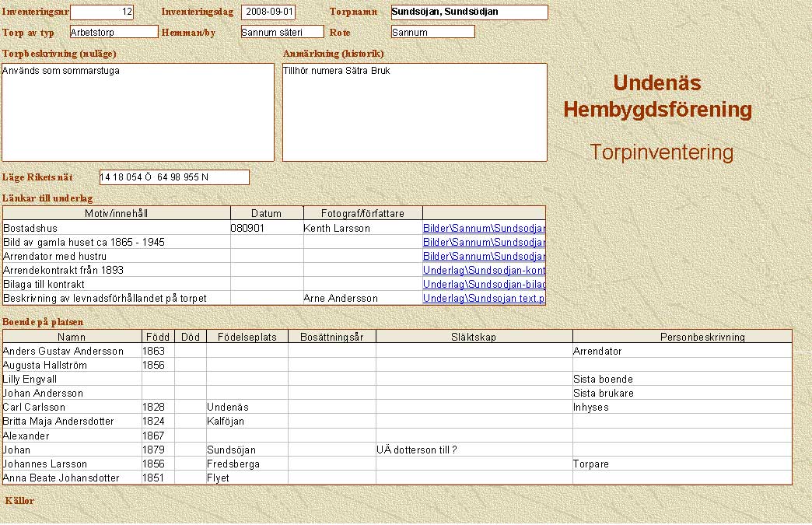Click the Fotograf/författare column header
The height and width of the screenshot is (525, 812).
coord(362,213)
